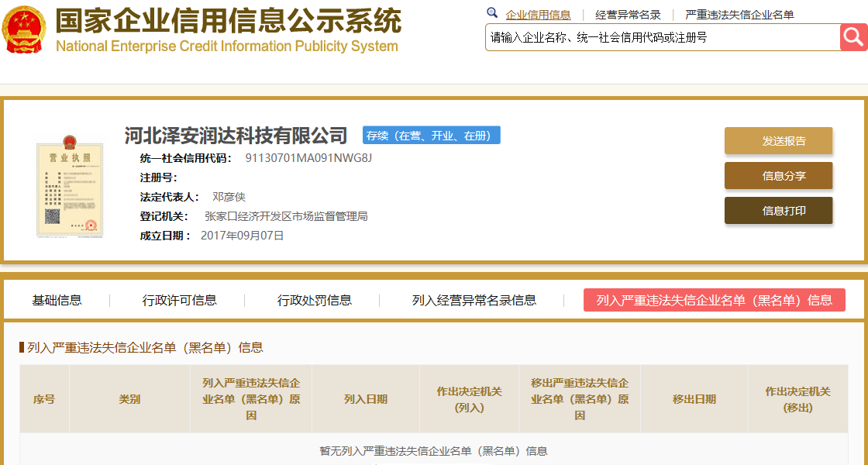Click the 成立日期 label
This screenshot has width=868, height=465.
pos(165,236)
